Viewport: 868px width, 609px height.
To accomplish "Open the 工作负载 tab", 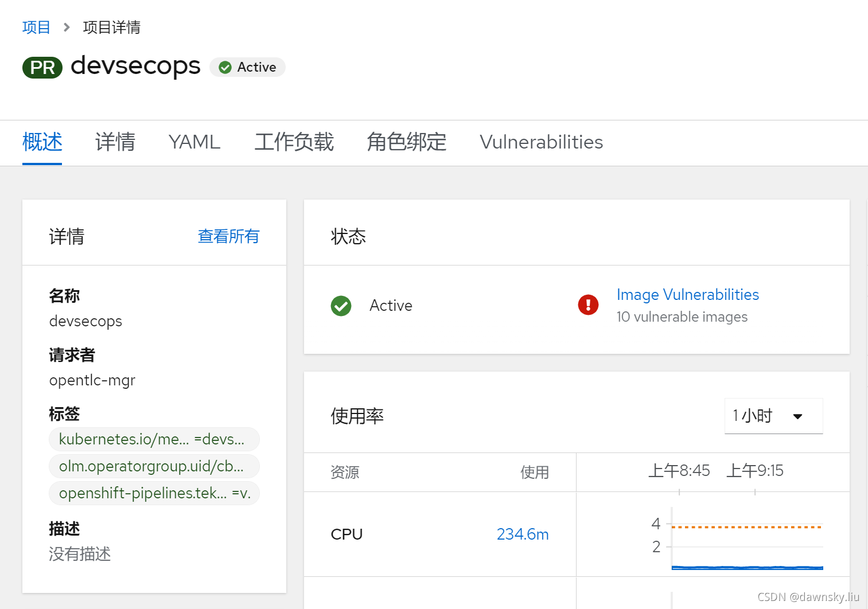I will point(294,142).
